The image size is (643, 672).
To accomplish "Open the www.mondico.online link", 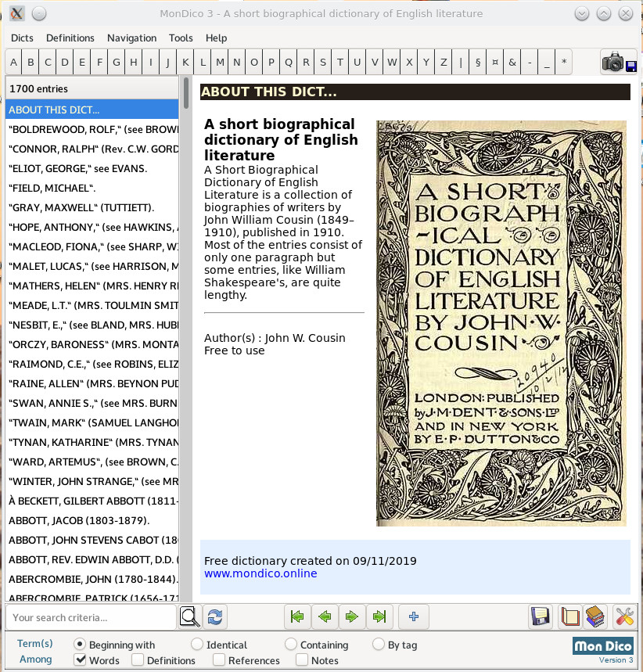I will (x=260, y=573).
